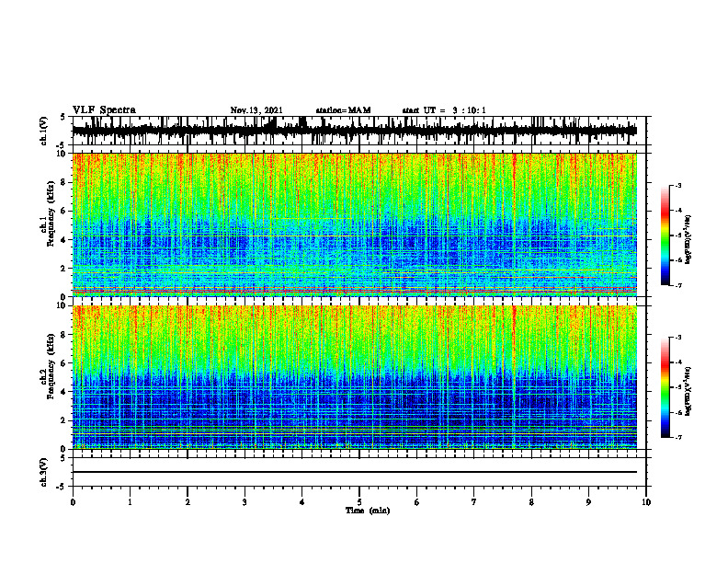Image resolution: width=728 pixels, height=563 pixels.
Task: Click the "1" tick on the Time axis
Action: [x=130, y=502]
